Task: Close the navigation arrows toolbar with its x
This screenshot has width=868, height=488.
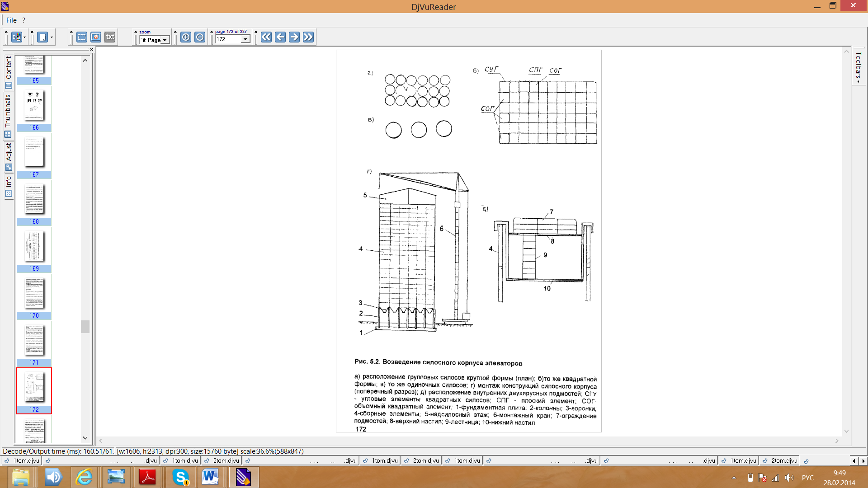Action: click(x=256, y=32)
